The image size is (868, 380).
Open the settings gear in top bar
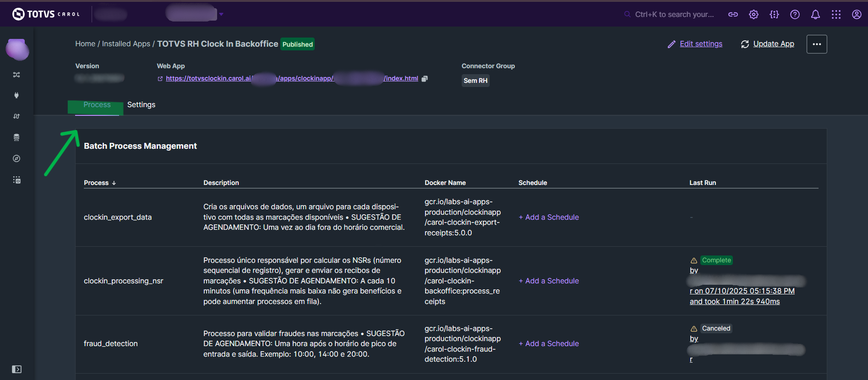[753, 15]
